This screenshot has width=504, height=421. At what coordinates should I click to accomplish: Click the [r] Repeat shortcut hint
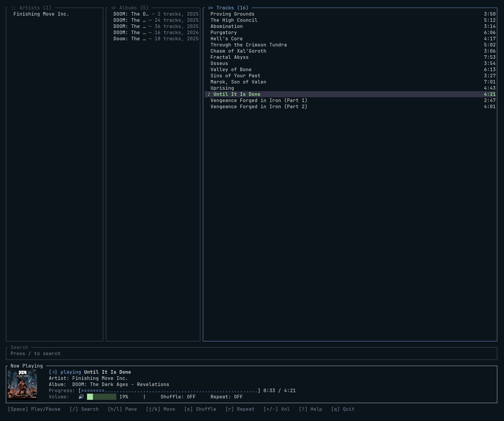[240, 409]
